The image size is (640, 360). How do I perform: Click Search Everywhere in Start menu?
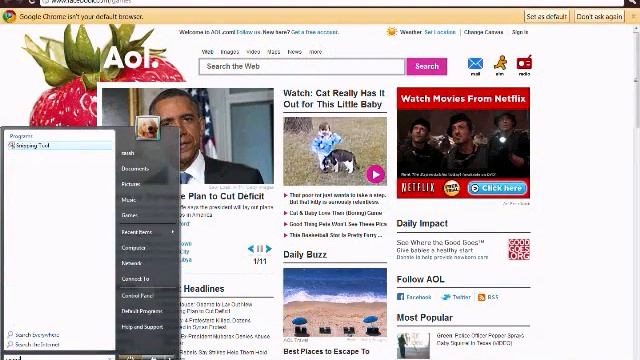point(33,335)
